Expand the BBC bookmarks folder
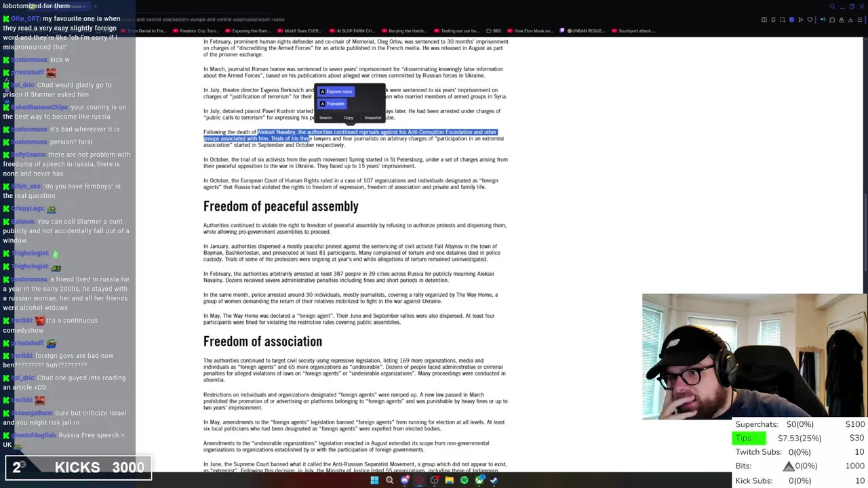This screenshot has width=868, height=488. coord(494,31)
